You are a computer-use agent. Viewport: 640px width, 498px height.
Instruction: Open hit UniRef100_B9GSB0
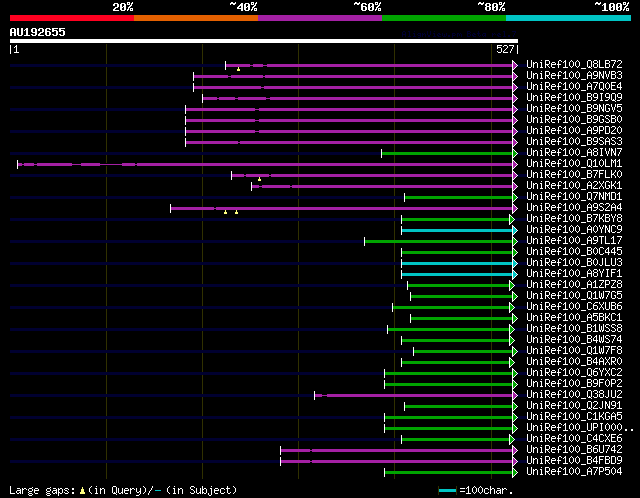(574, 120)
